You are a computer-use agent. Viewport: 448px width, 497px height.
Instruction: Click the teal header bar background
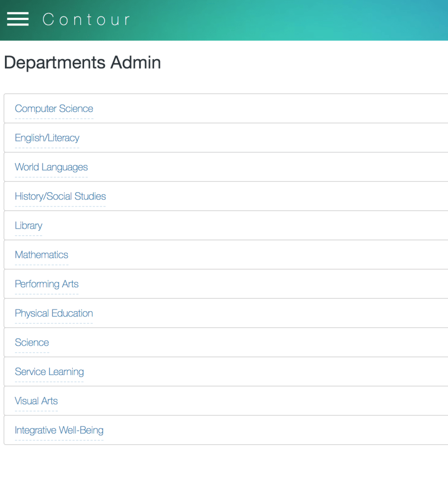(299, 20)
